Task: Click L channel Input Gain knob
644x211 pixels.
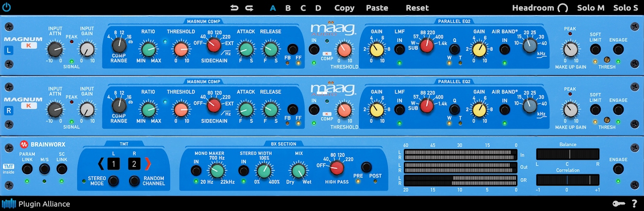Action: (87, 49)
